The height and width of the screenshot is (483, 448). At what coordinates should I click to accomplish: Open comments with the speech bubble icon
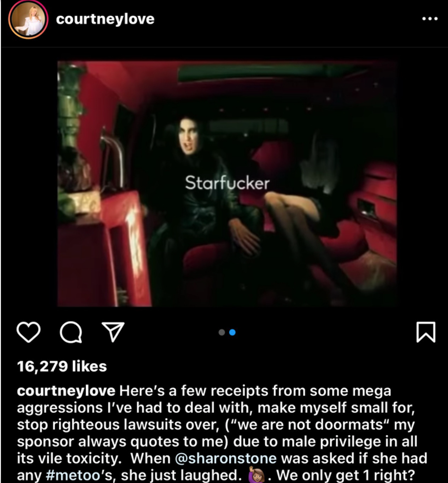tap(71, 332)
